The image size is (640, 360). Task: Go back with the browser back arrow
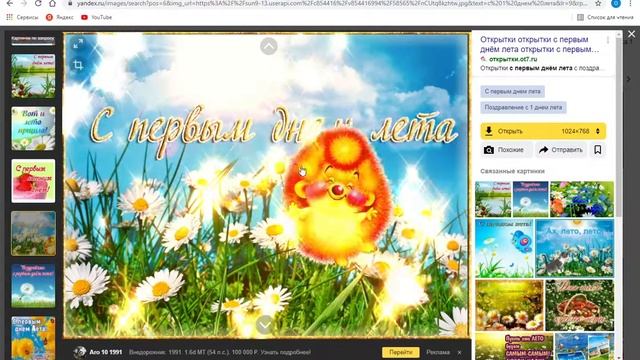coord(9,3)
